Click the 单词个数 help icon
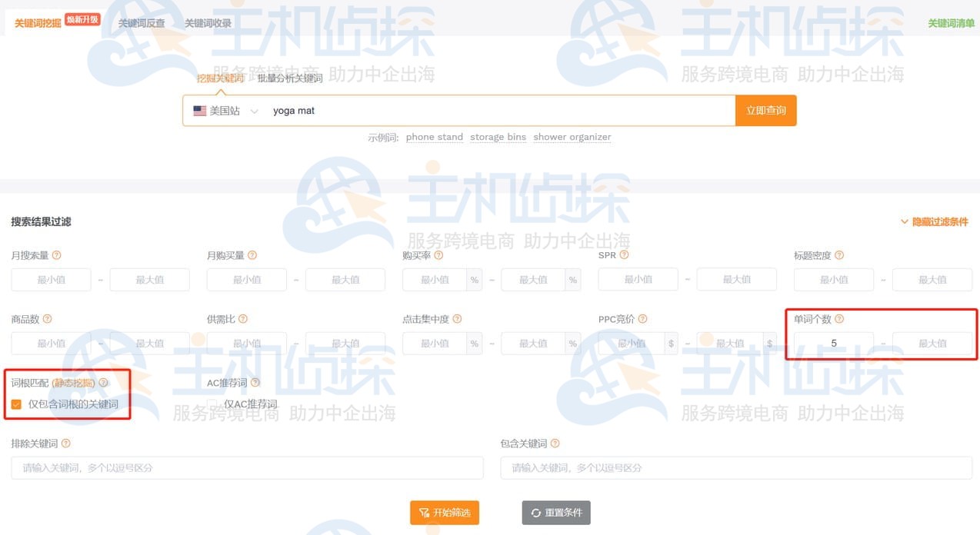 pyautogui.click(x=839, y=318)
